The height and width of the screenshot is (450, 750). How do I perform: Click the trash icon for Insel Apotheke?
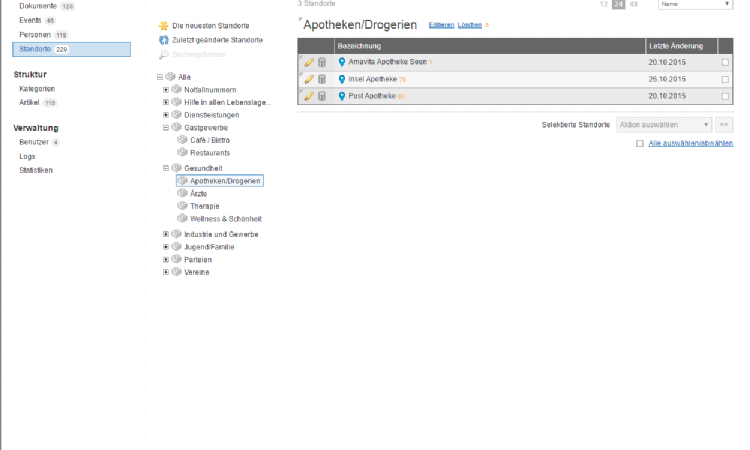(x=322, y=79)
